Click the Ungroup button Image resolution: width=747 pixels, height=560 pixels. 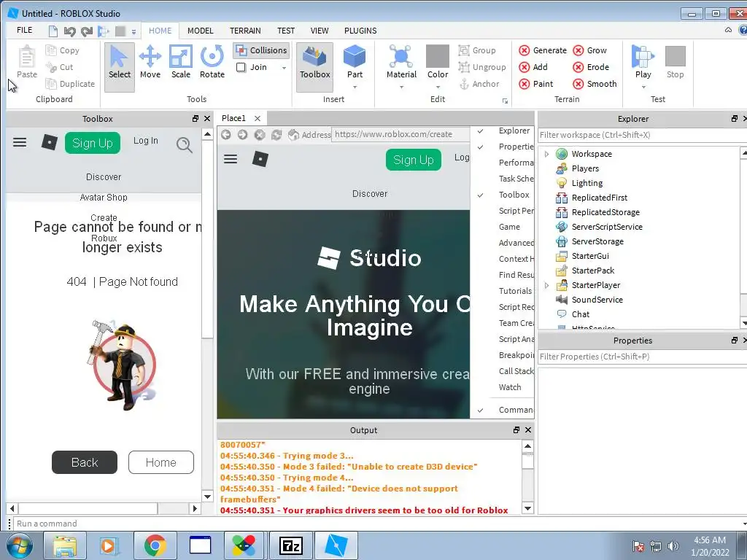482,67
